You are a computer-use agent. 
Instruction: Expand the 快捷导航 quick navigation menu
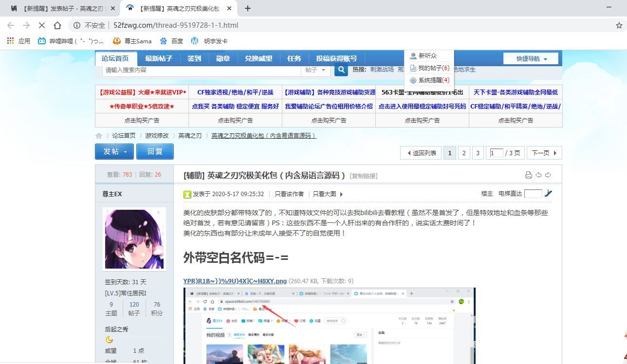click(x=532, y=59)
